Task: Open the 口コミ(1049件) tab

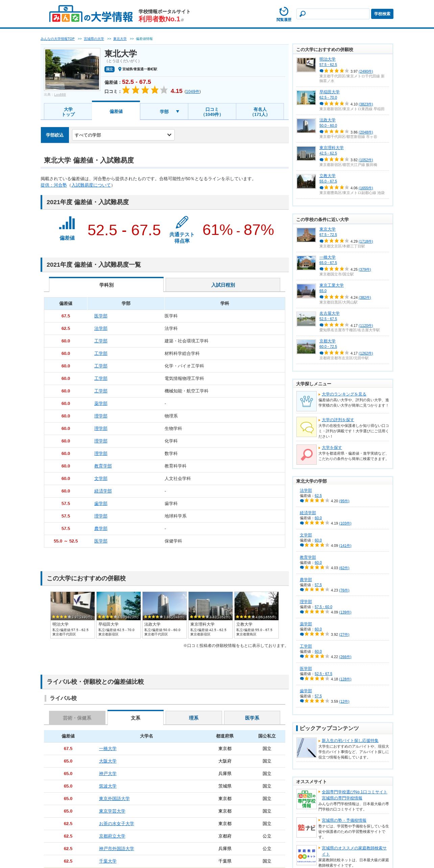Action: click(x=212, y=112)
